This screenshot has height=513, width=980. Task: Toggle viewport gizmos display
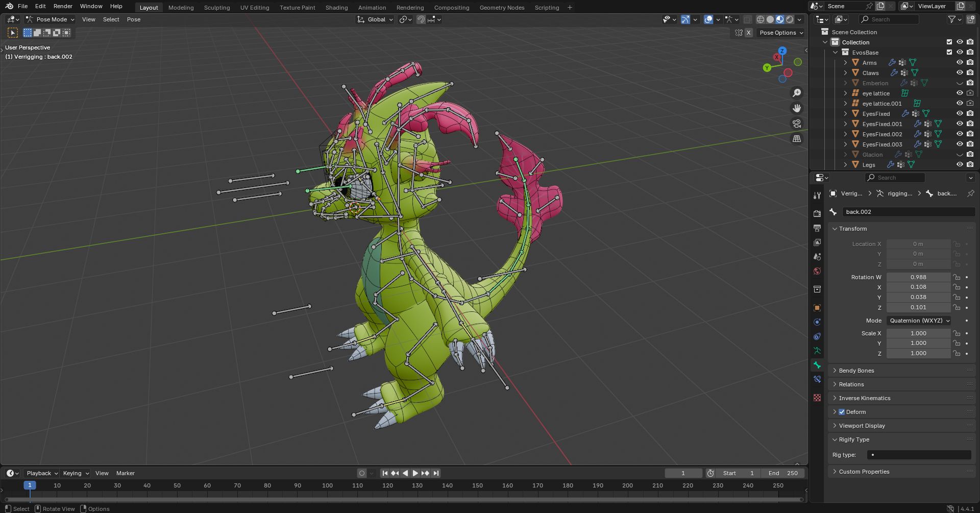coord(685,19)
